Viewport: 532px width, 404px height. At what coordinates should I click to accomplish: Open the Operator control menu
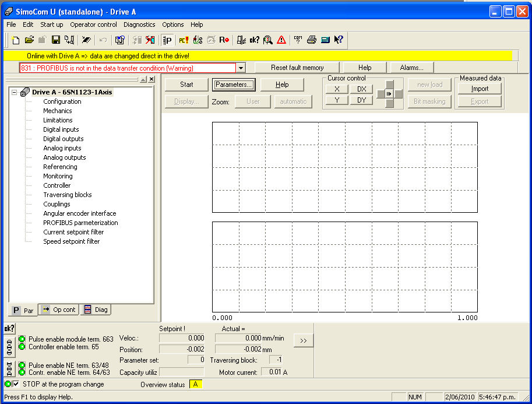tap(93, 24)
